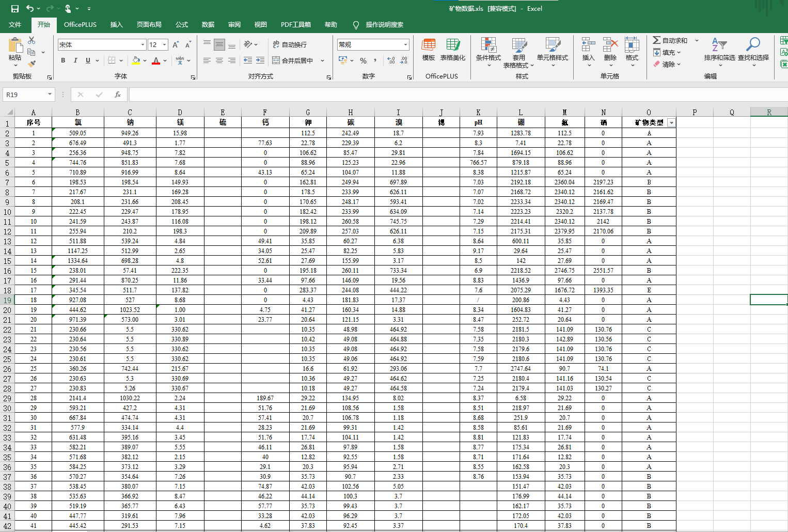Open the 文件 File tab
This screenshot has width=788, height=532.
click(x=15, y=24)
